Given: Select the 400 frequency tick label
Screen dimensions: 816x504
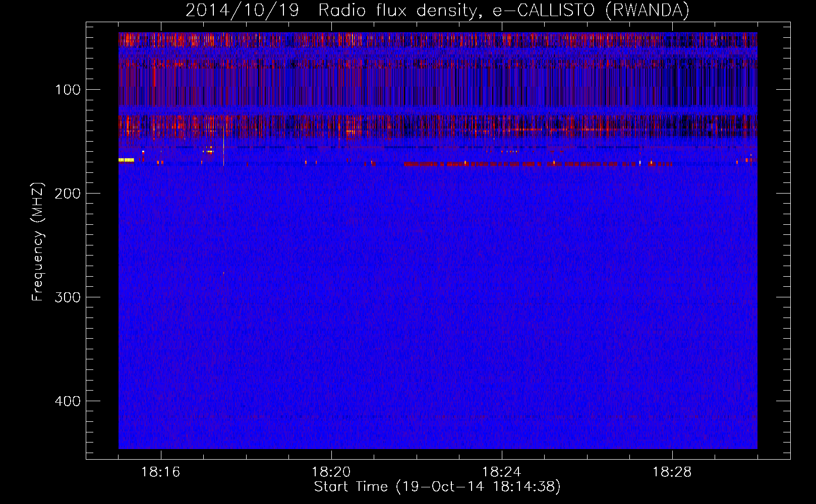Looking at the screenshot, I should coord(68,401).
